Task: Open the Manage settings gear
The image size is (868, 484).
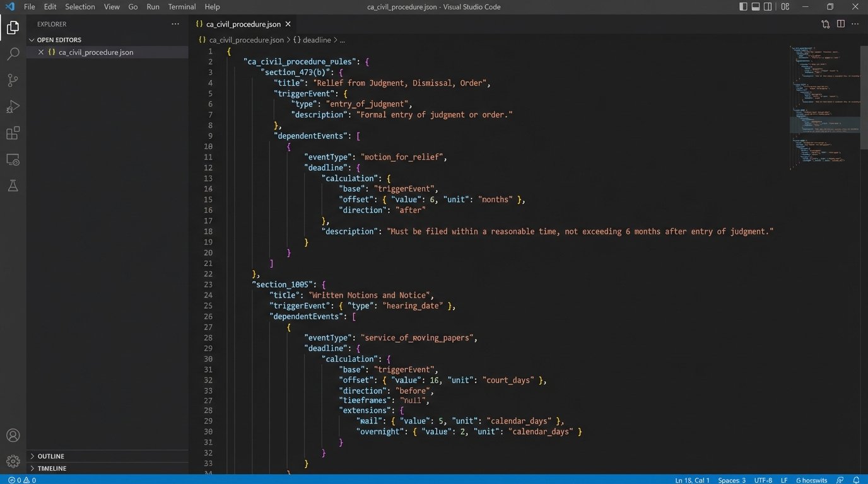Action: [x=13, y=461]
